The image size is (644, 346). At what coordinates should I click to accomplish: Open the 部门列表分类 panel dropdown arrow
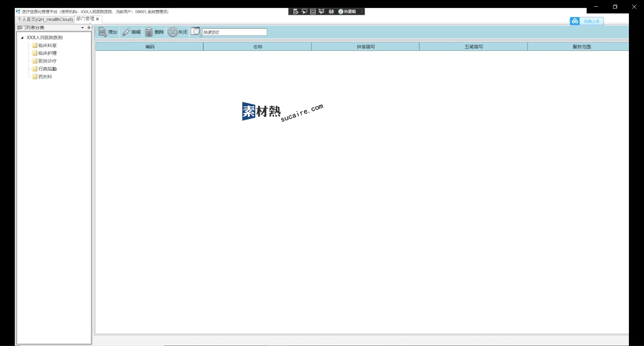pos(83,28)
